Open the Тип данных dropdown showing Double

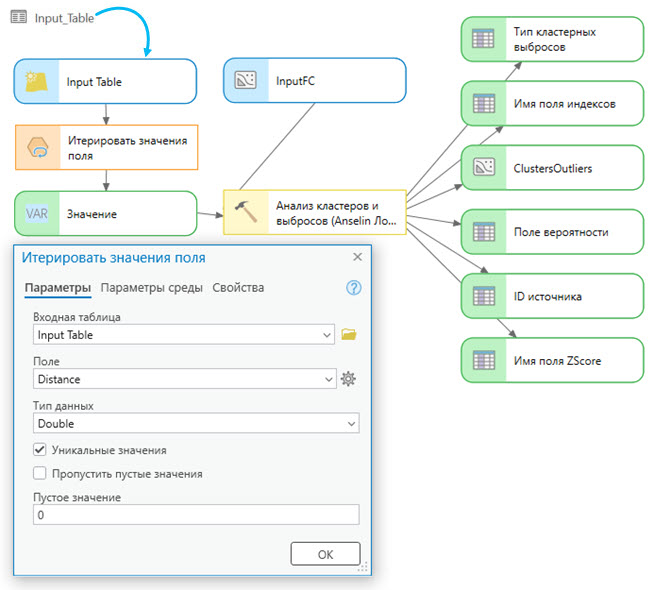pyautogui.click(x=350, y=424)
